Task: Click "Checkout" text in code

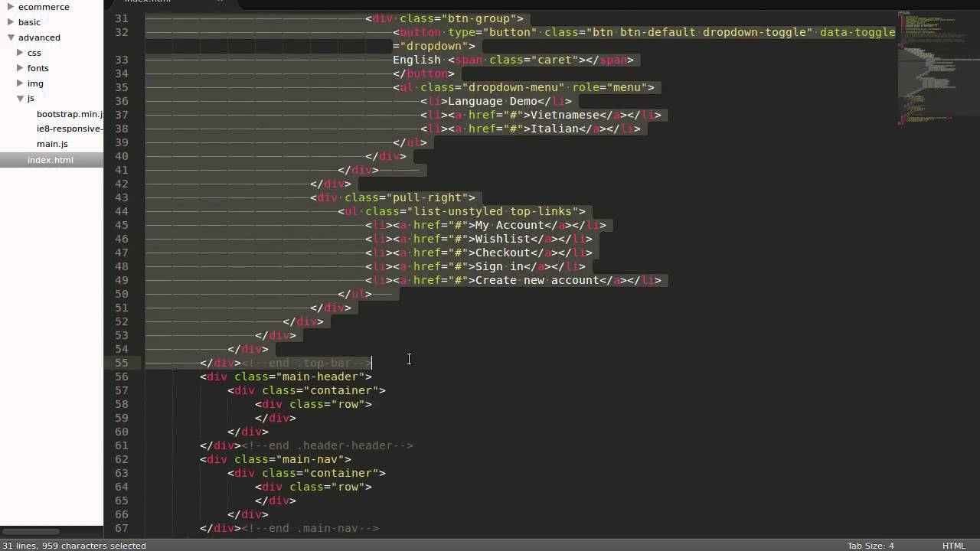Action: click(503, 253)
